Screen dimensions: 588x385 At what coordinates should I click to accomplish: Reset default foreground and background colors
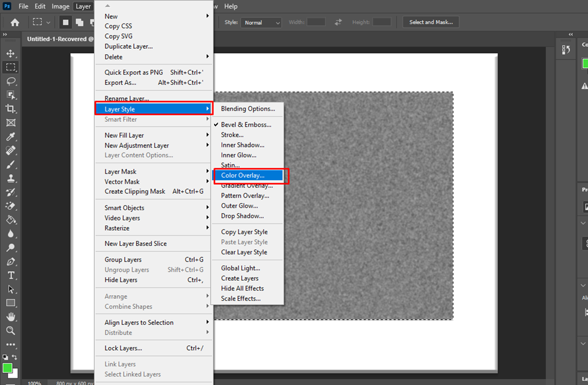[5, 357]
